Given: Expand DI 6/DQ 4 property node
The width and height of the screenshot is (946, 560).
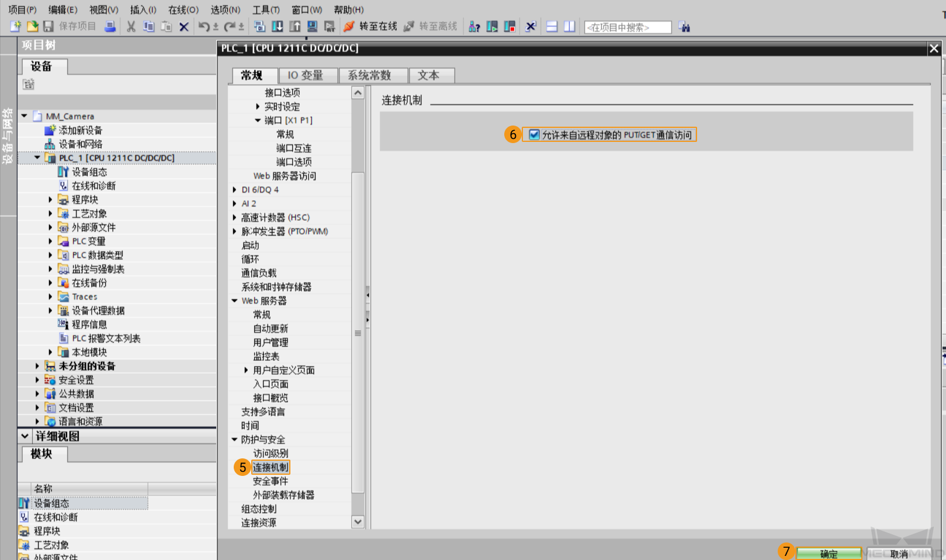Looking at the screenshot, I should coord(234,190).
